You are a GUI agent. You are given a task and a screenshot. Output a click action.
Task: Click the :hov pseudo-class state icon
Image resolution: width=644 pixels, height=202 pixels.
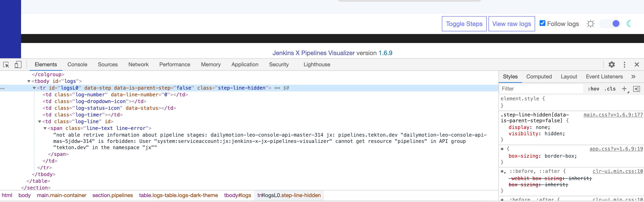point(593,89)
